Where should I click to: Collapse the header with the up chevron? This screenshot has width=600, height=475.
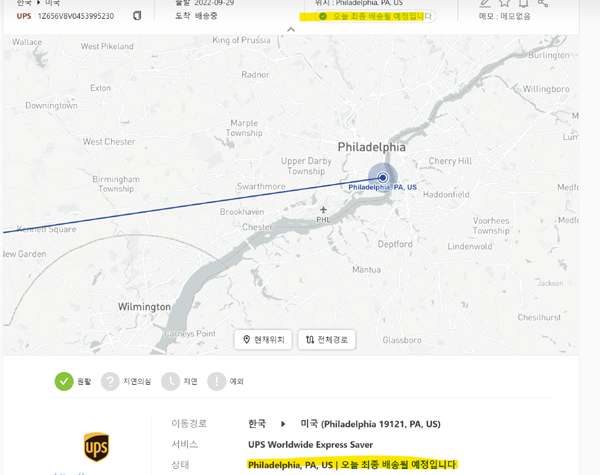[291, 29]
